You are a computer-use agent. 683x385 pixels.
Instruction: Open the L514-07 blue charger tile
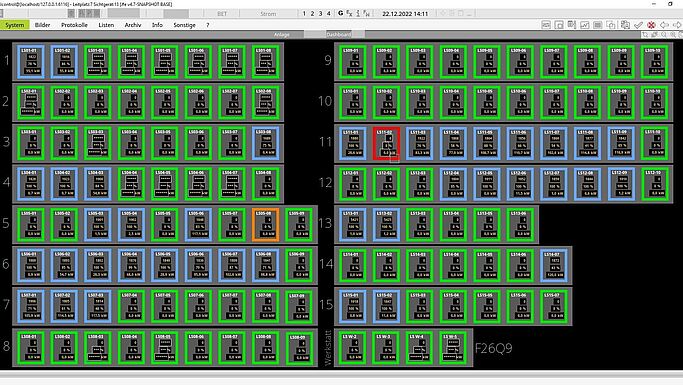(554, 266)
